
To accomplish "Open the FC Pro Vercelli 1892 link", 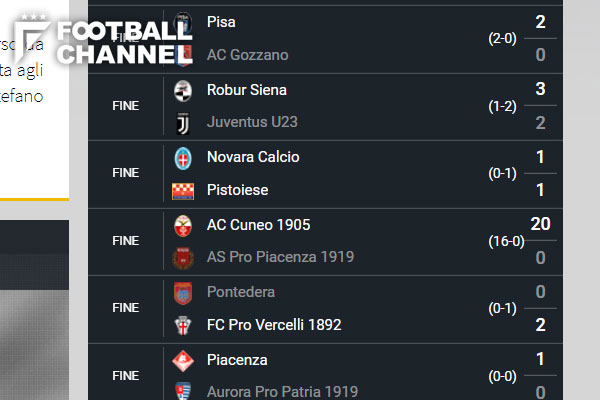I will click(x=273, y=325).
